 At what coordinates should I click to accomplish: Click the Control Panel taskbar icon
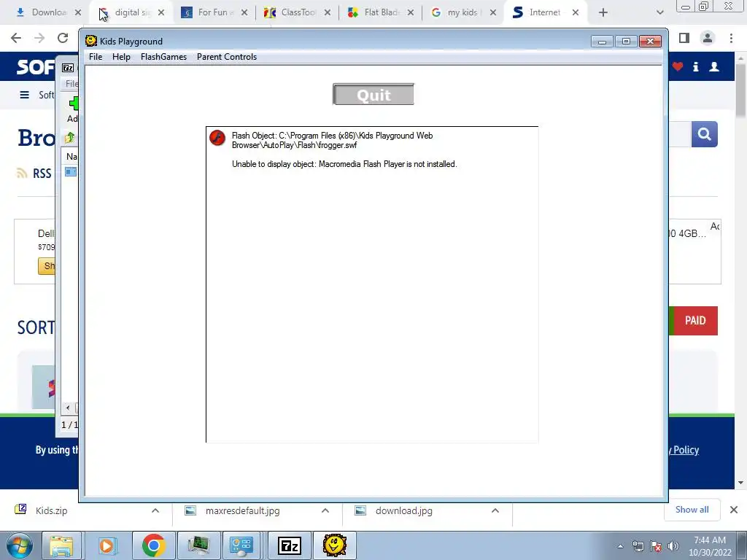[x=241, y=545]
